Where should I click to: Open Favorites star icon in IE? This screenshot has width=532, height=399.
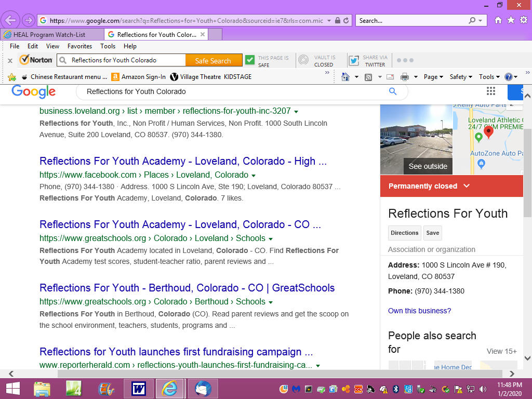pos(511,20)
